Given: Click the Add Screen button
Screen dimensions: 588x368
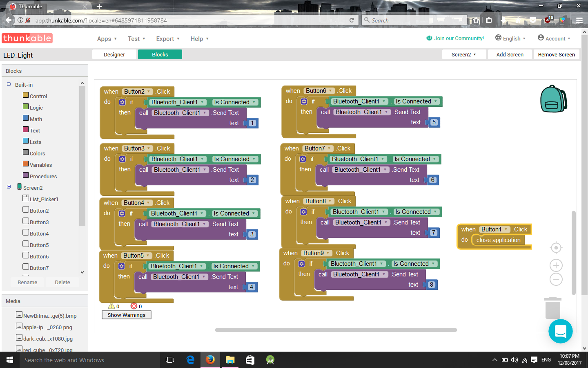Looking at the screenshot, I should [x=510, y=54].
